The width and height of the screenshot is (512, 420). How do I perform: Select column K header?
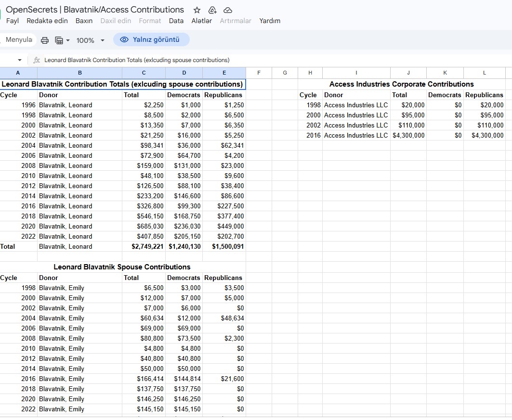(x=445, y=73)
